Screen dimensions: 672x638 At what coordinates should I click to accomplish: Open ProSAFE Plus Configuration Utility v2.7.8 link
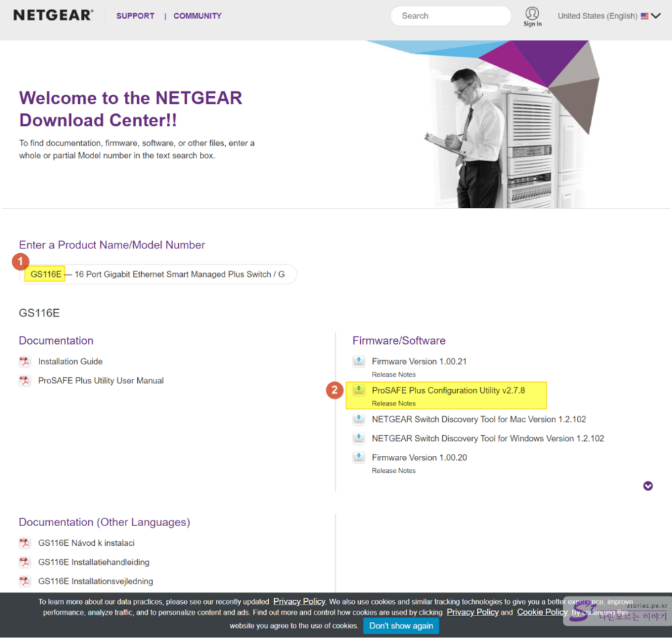[x=448, y=390]
